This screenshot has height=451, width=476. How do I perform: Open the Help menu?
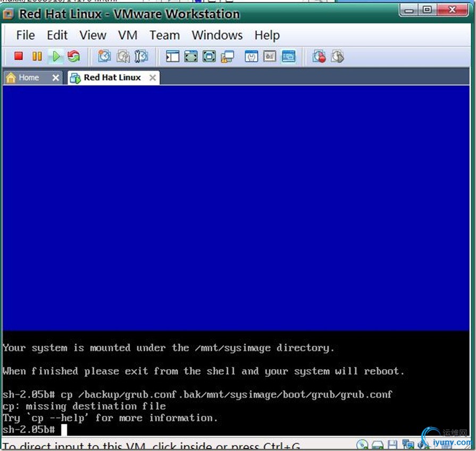pos(267,36)
